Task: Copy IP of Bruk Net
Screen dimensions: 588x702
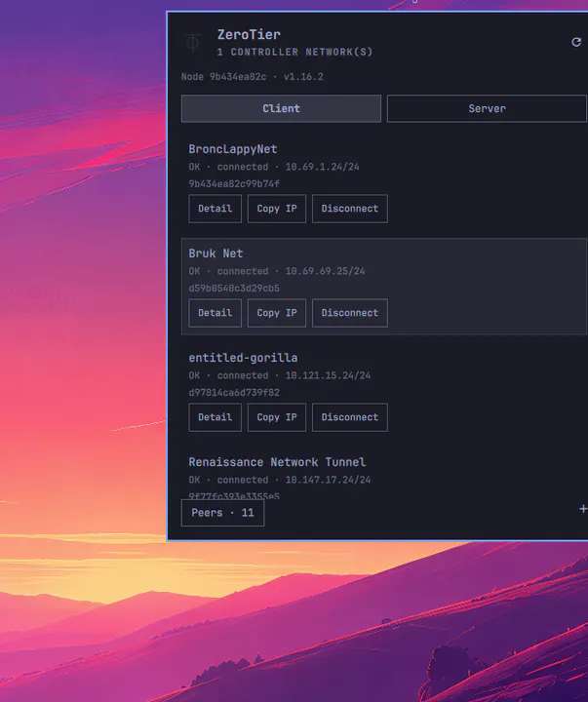Action: point(277,313)
